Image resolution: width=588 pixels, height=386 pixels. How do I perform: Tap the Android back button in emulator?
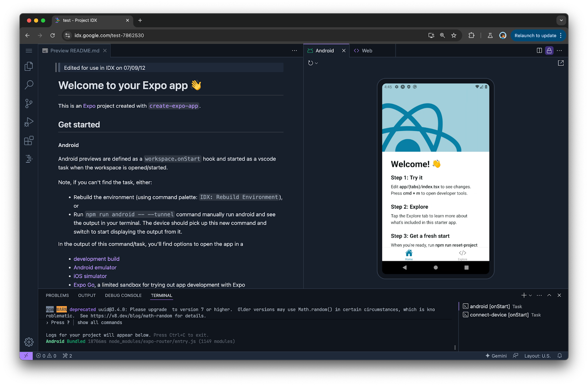pos(405,268)
